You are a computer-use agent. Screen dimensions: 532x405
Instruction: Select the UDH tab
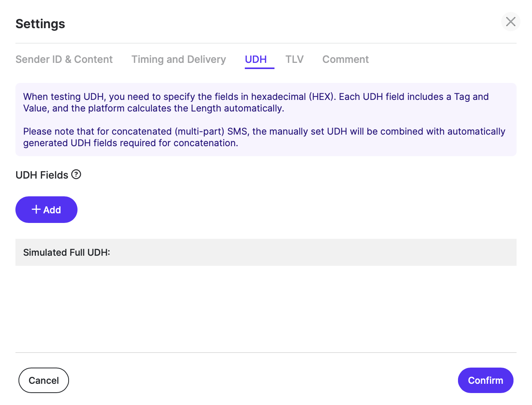point(256,59)
